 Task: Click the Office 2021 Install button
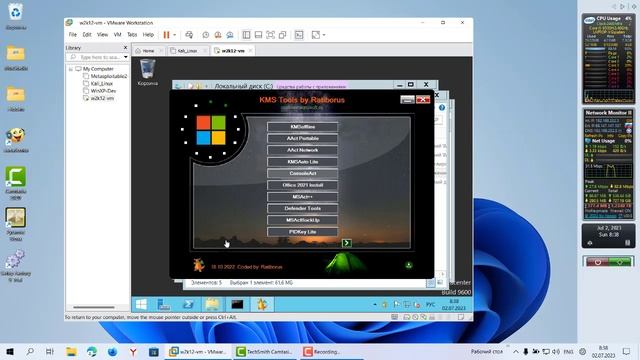pos(302,185)
